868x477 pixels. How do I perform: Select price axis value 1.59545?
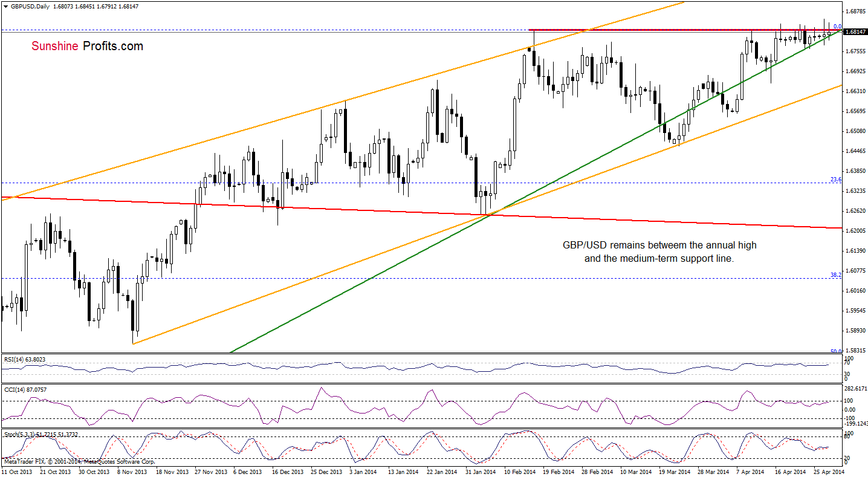856,311
